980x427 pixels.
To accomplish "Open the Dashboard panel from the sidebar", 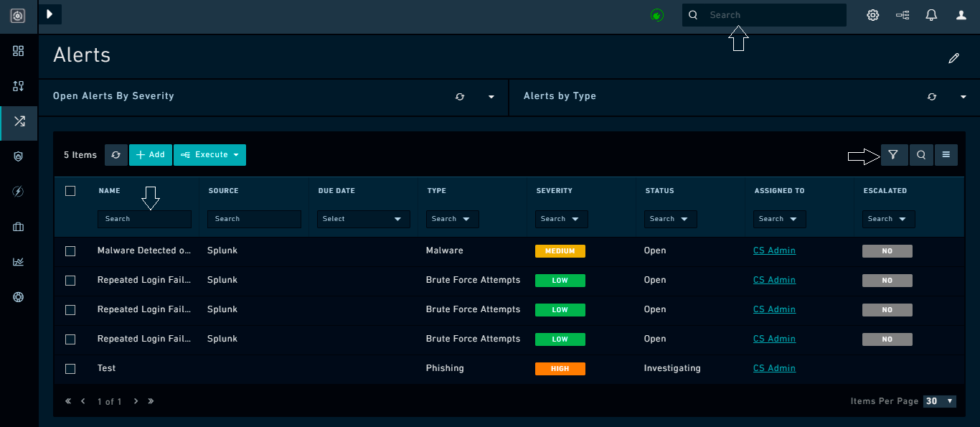I will tap(18, 51).
